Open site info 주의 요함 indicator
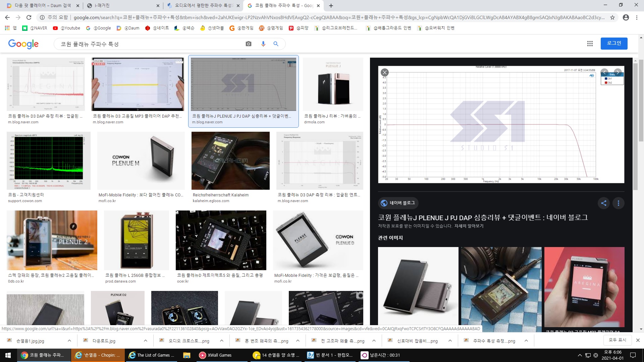 point(54,17)
